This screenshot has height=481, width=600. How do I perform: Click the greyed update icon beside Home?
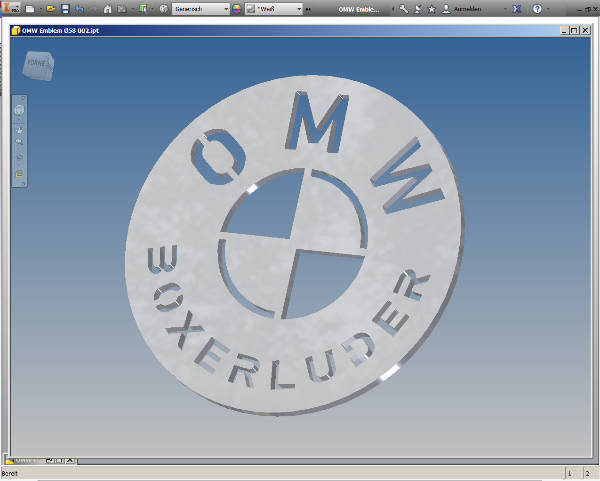[x=122, y=8]
